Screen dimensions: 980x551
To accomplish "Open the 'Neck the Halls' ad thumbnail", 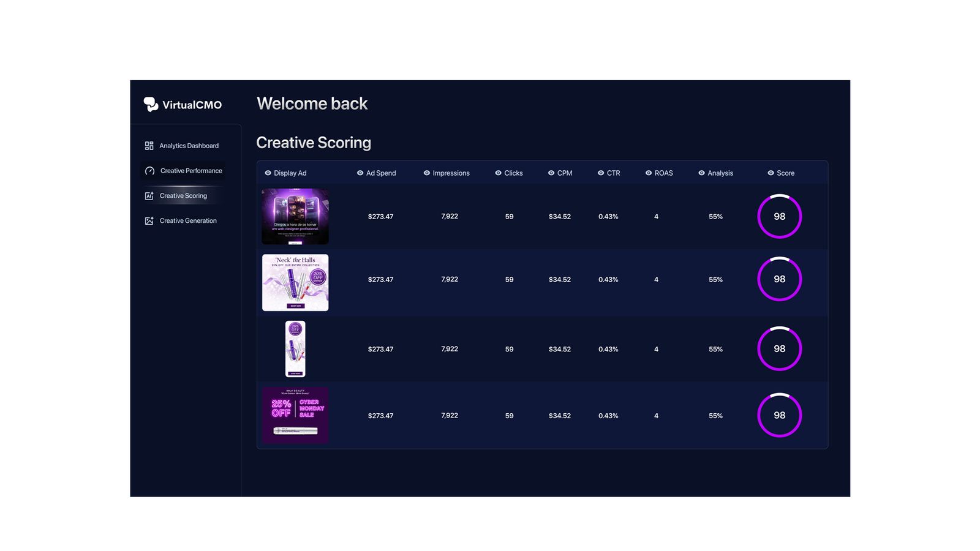I will tap(295, 282).
